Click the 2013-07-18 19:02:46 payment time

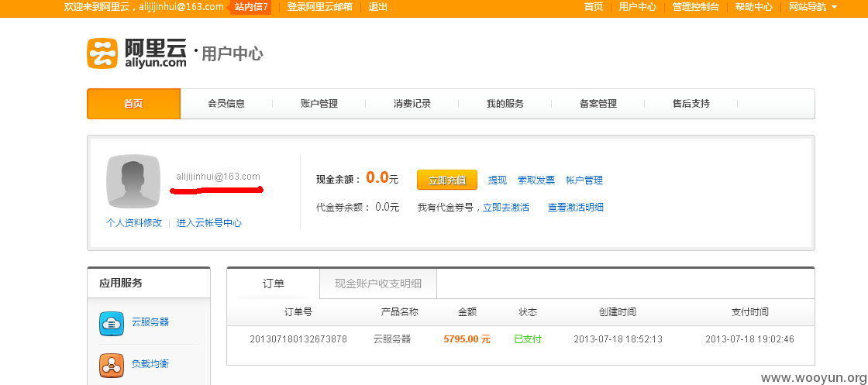click(749, 339)
